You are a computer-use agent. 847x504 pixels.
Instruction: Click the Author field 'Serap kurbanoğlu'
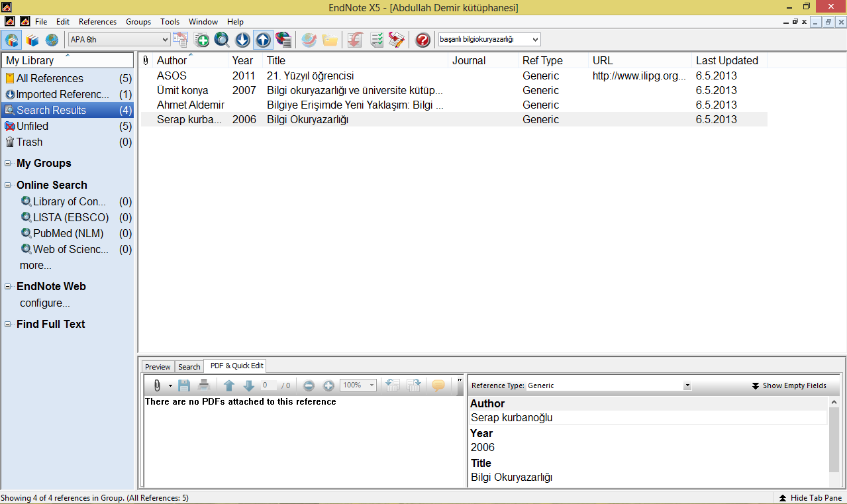point(648,417)
